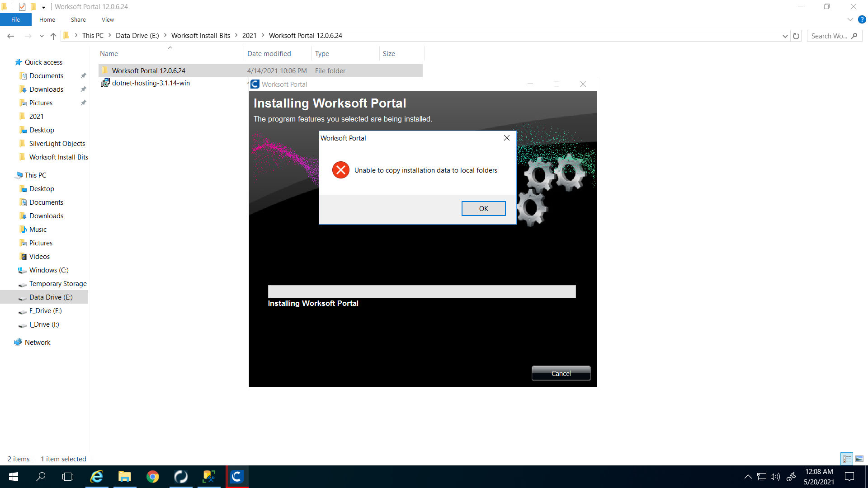Open the Windows Start menu
The image size is (868, 488).
14,477
